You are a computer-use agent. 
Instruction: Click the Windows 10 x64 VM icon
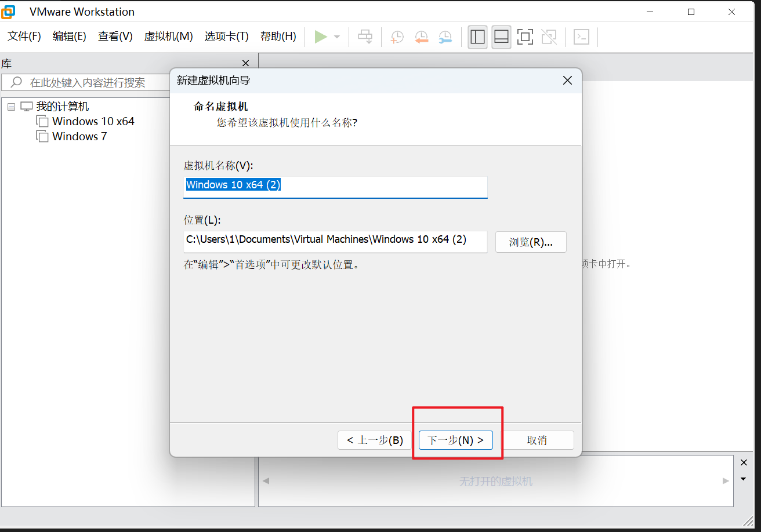(x=42, y=122)
